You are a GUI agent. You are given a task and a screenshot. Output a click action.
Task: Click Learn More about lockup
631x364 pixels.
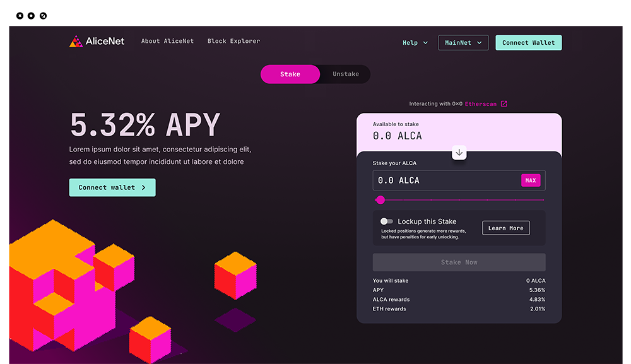point(505,228)
